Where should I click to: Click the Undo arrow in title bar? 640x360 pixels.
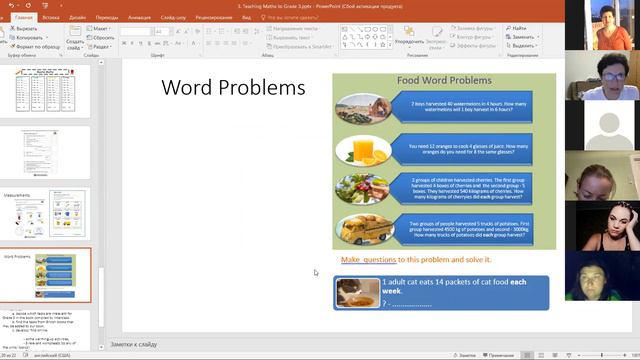[11, 6]
